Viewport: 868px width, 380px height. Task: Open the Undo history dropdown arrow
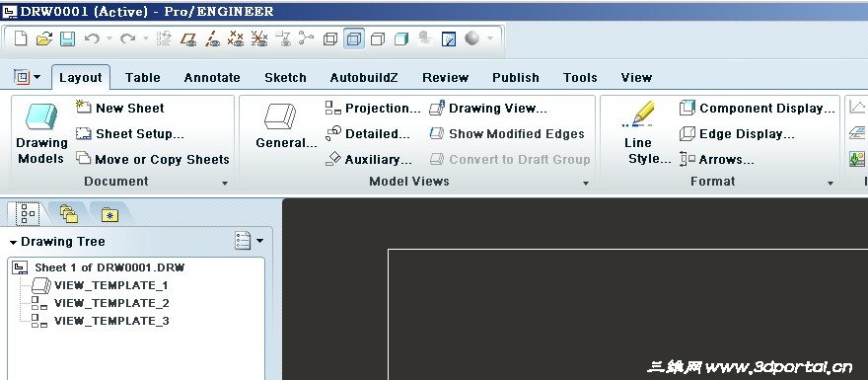tap(109, 38)
